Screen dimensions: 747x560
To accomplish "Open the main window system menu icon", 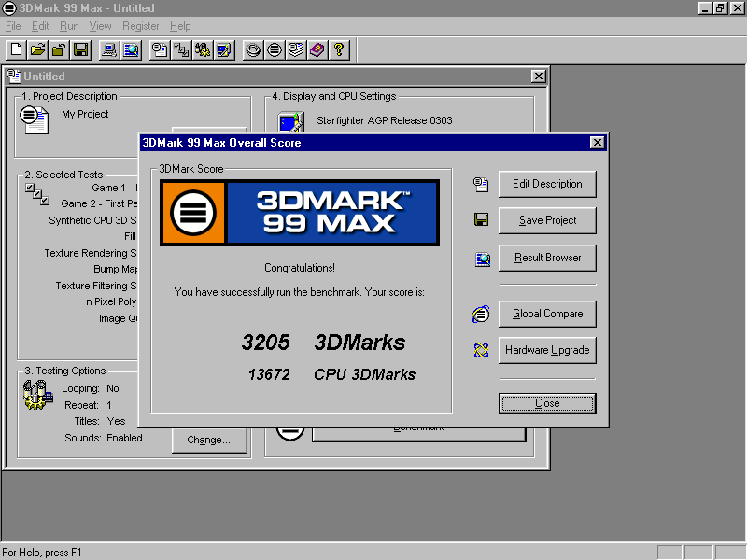I will coord(8,7).
